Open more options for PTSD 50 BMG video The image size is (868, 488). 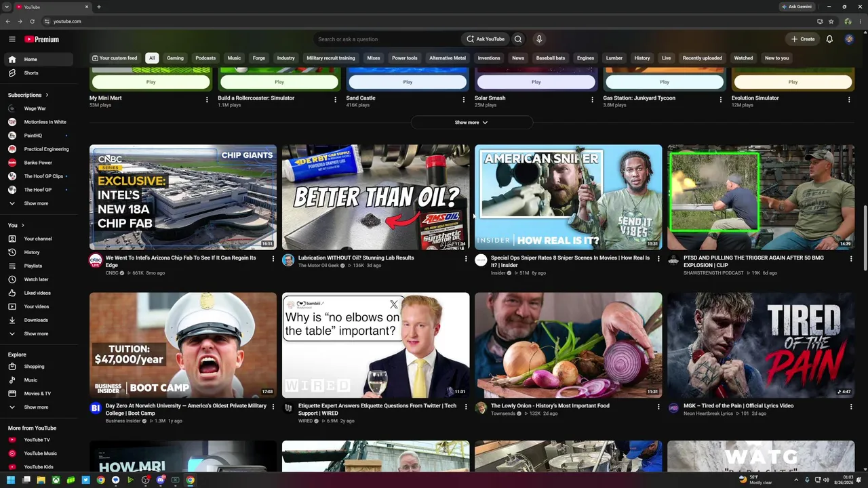click(851, 258)
